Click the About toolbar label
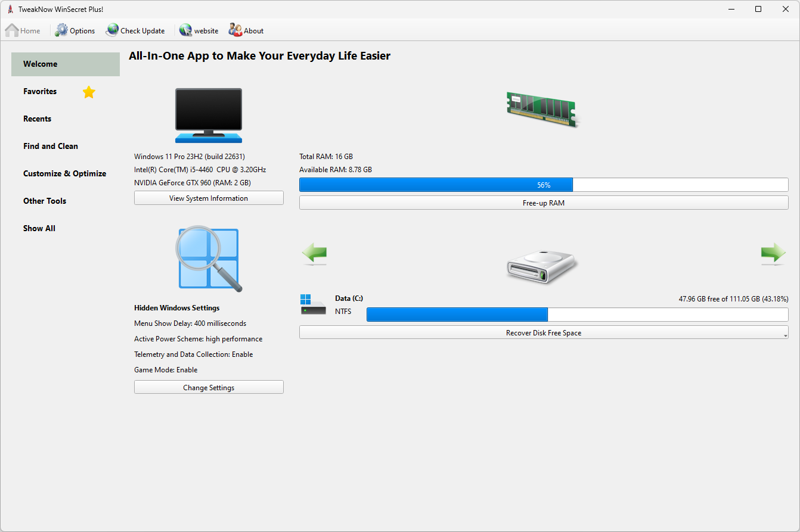 253,31
